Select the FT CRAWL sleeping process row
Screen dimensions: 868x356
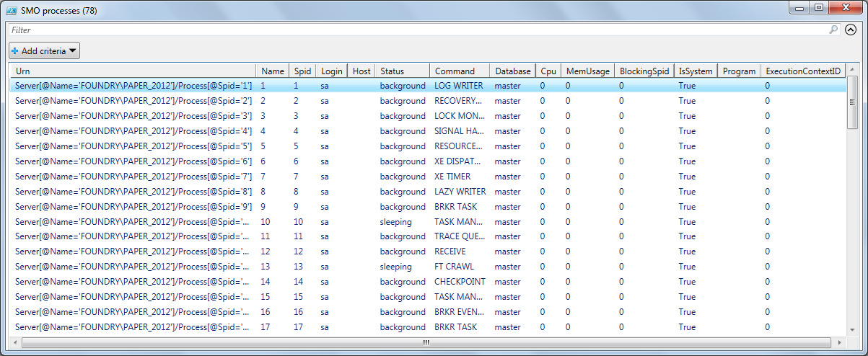pos(455,267)
